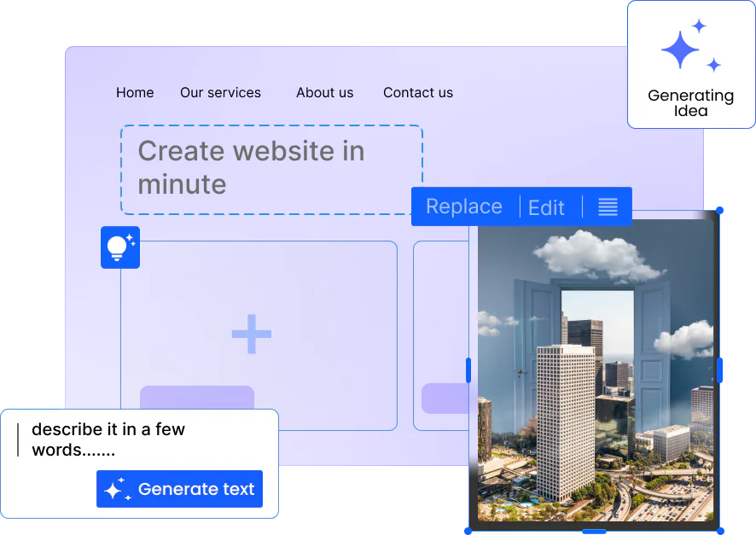Click the plus placeholder to add content
This screenshot has height=535, width=756.
(252, 334)
